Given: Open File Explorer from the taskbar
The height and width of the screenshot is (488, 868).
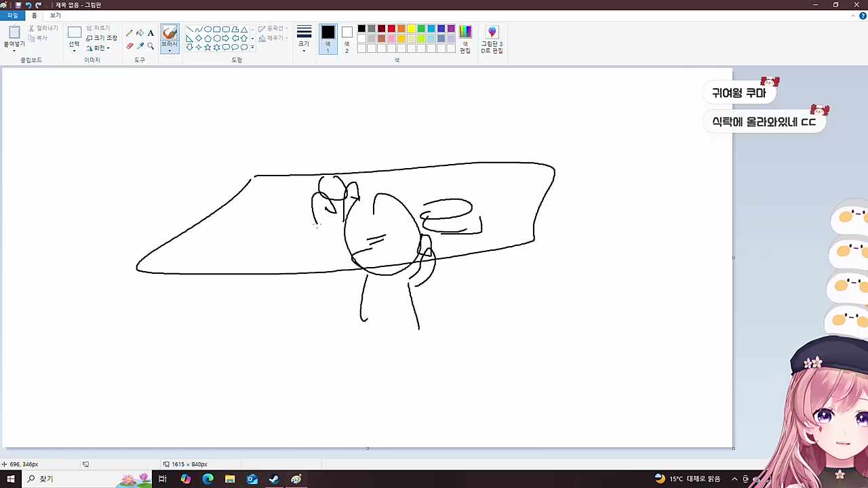Looking at the screenshot, I should pyautogui.click(x=230, y=479).
